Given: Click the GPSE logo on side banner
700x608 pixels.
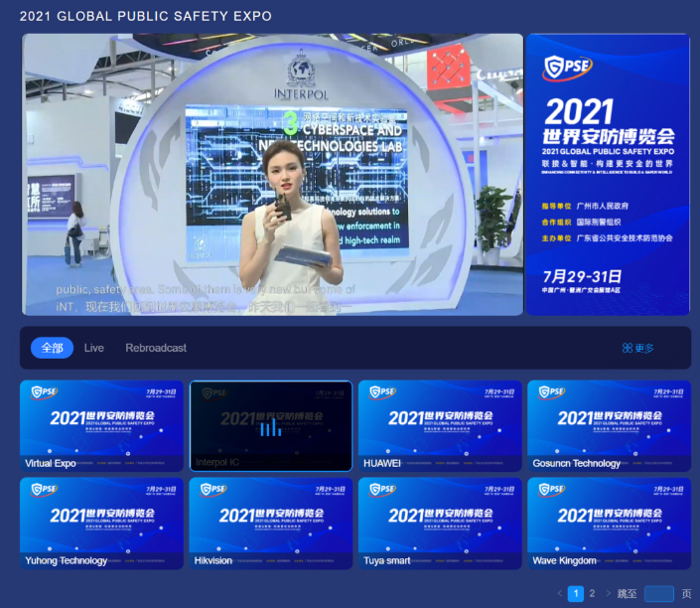Looking at the screenshot, I should (568, 68).
